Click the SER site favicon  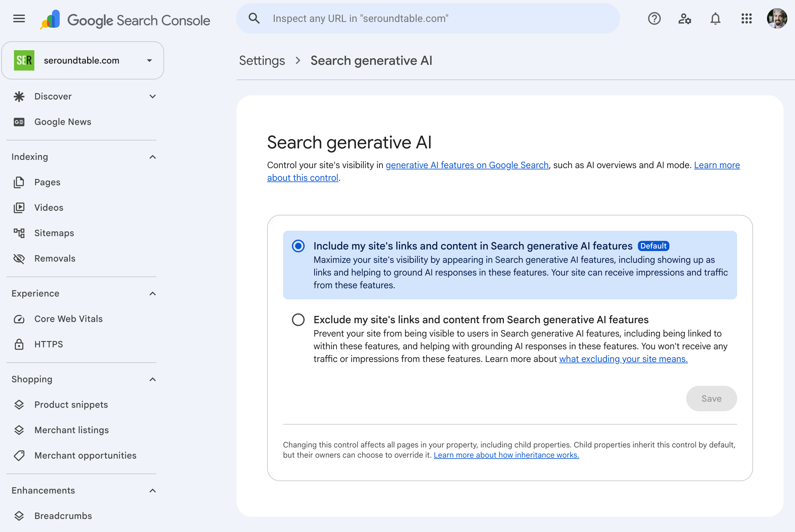(24, 60)
